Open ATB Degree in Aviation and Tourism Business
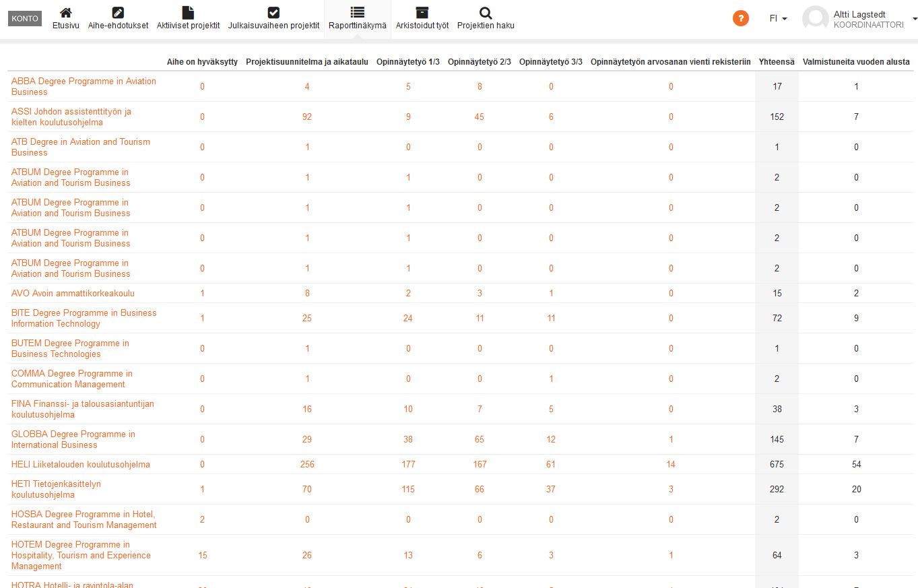 click(81, 147)
